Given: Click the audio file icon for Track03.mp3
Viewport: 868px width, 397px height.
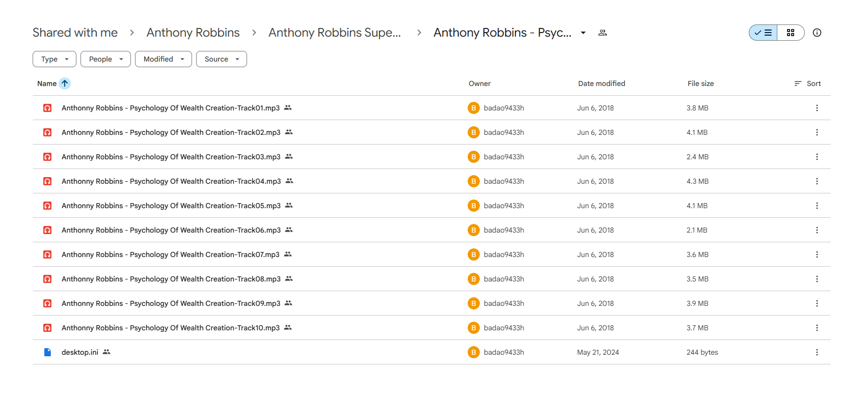Looking at the screenshot, I should tap(47, 157).
